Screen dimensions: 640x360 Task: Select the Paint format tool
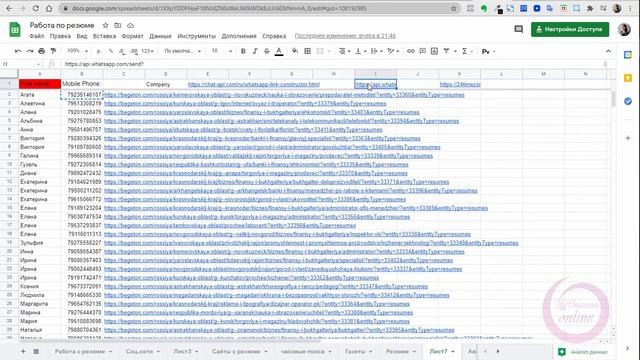click(x=53, y=51)
